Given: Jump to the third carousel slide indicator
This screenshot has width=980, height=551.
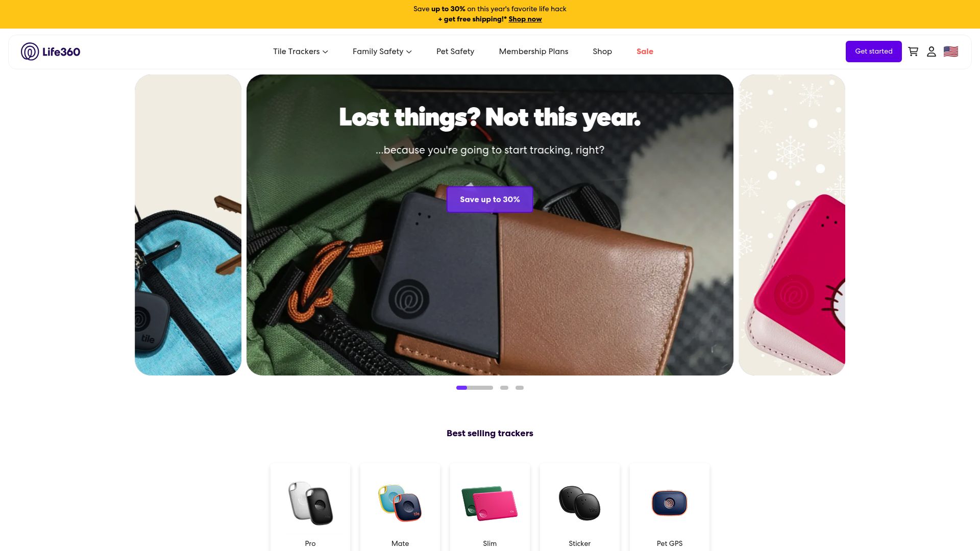Looking at the screenshot, I should click(520, 388).
